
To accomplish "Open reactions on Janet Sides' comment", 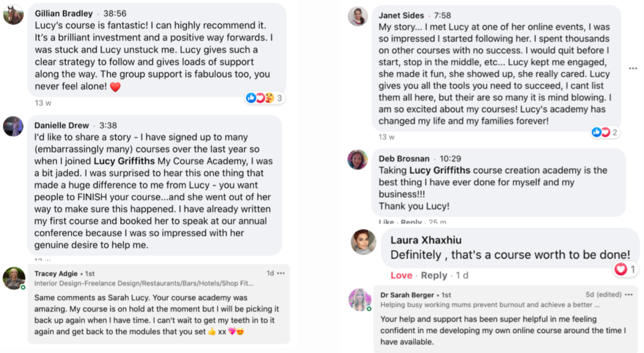I will (x=605, y=132).
